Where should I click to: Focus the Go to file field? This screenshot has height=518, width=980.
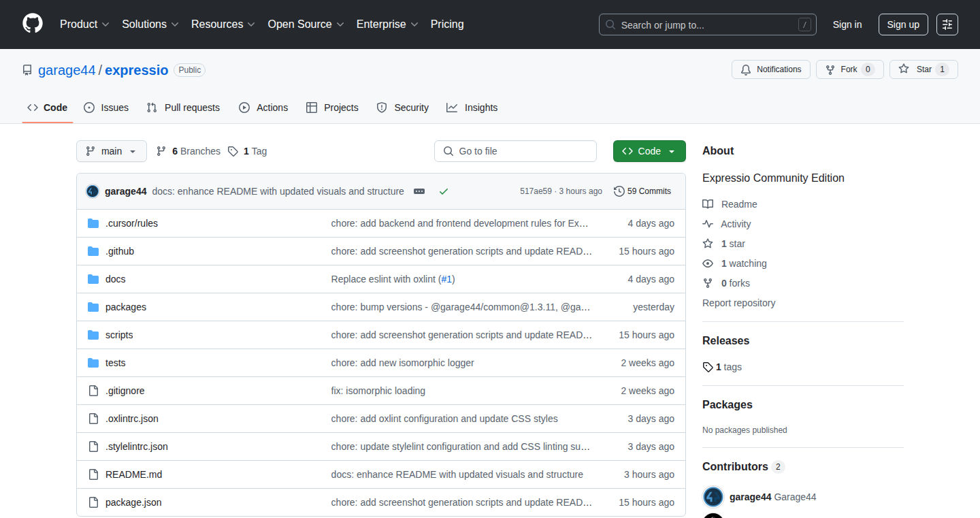pos(515,151)
